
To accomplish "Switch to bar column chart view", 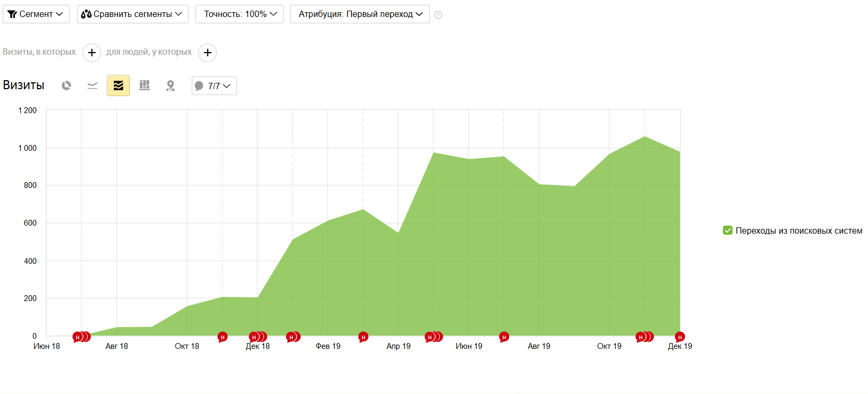I will click(144, 85).
